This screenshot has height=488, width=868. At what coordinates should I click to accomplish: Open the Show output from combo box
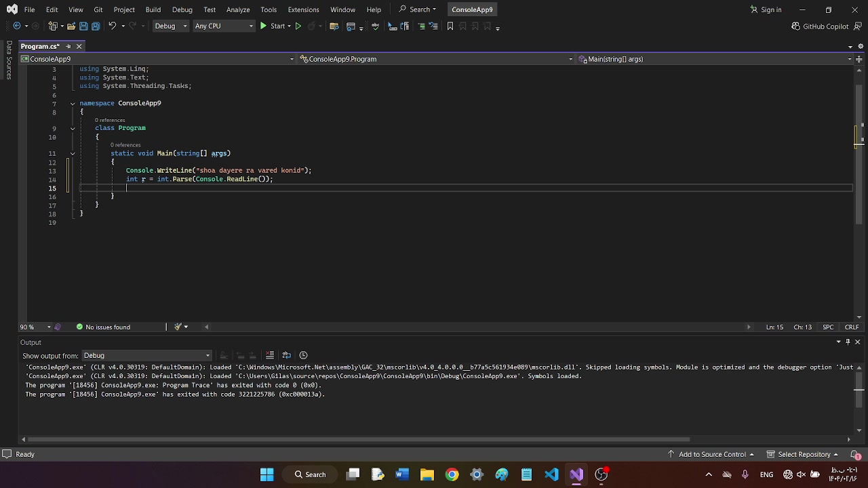(x=146, y=356)
